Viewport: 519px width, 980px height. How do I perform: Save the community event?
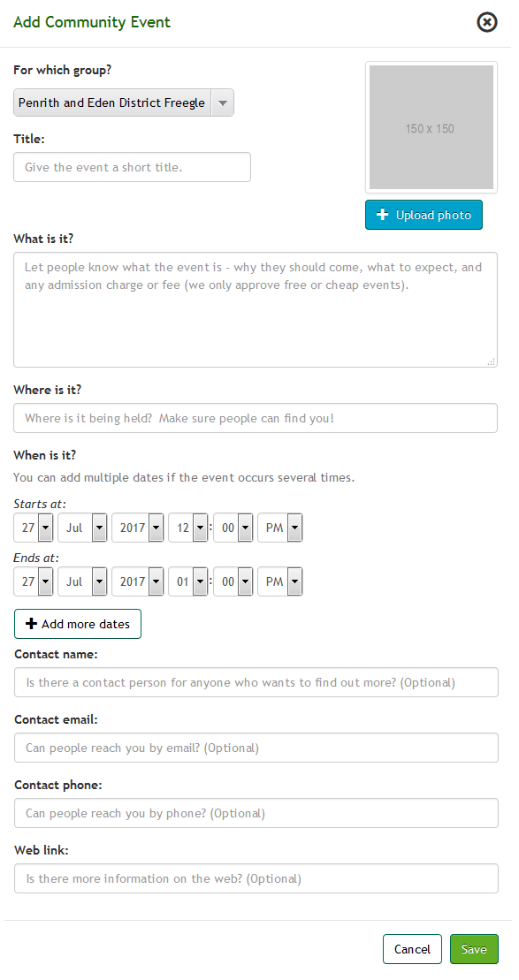[474, 949]
